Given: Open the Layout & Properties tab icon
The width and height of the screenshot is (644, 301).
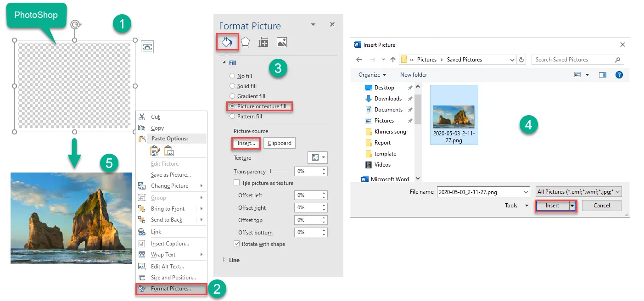Looking at the screenshot, I should click(263, 43).
